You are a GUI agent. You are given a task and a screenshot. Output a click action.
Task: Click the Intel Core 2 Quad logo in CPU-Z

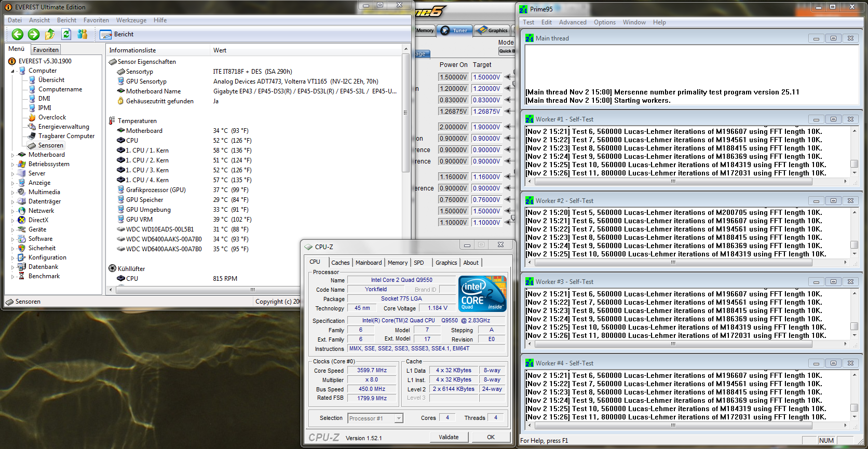coord(482,294)
